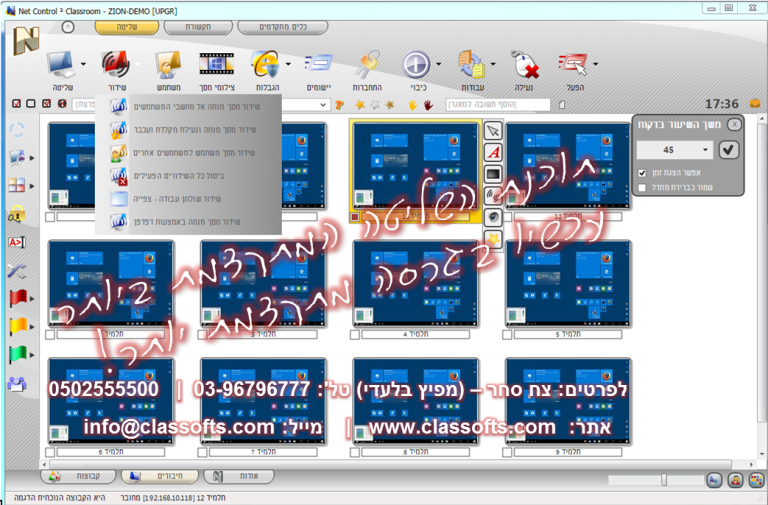This screenshot has height=505, width=768.
Task: Switch to the תקשורת tab
Action: [x=198, y=27]
